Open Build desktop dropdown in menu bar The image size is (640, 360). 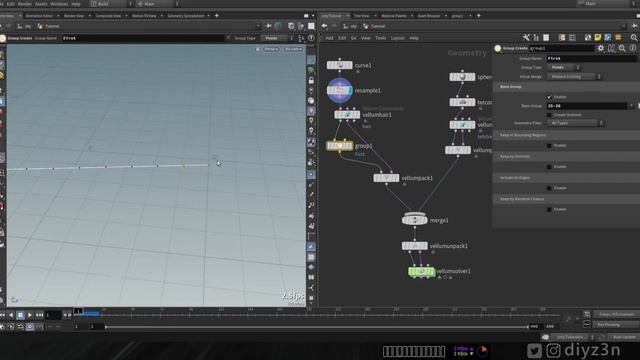[x=111, y=4]
